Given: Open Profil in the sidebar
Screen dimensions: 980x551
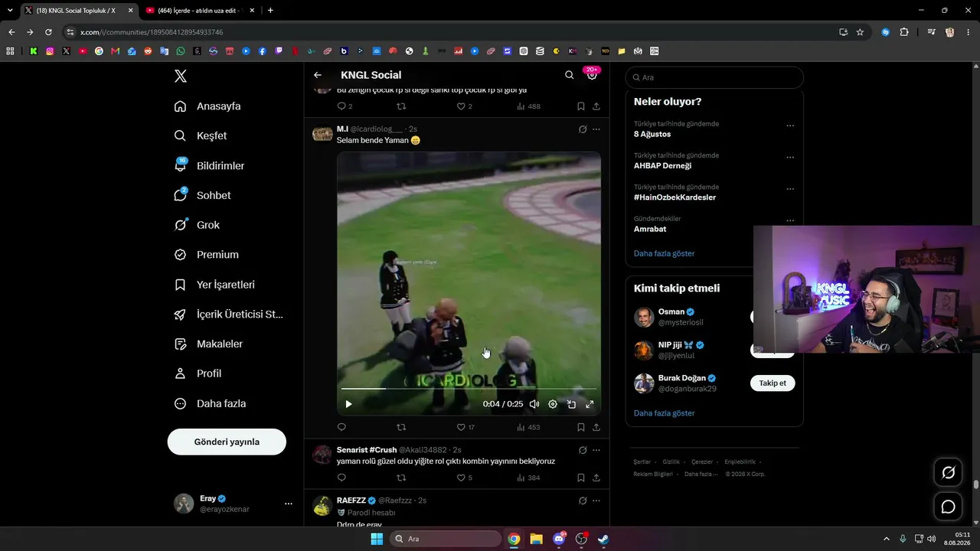Looking at the screenshot, I should 198,373.
